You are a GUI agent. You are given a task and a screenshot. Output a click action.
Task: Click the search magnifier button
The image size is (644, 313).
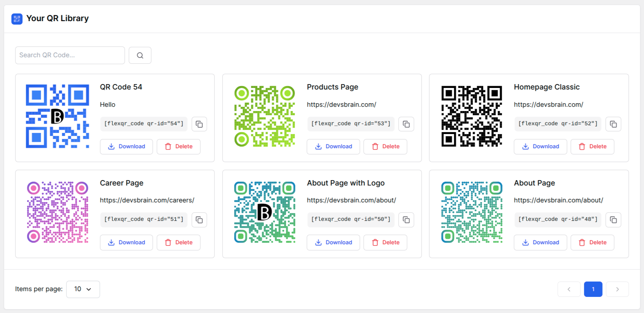[140, 55]
